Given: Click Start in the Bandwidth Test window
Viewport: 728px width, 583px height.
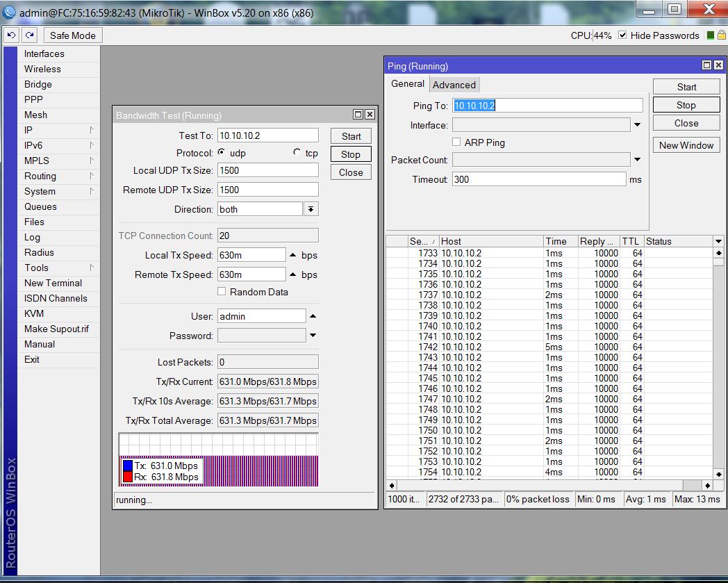Looking at the screenshot, I should (x=351, y=136).
